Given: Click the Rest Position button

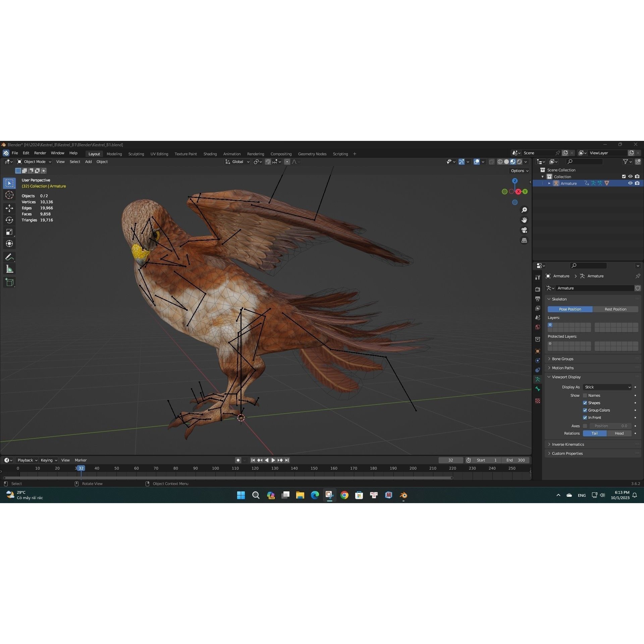Looking at the screenshot, I should (616, 309).
